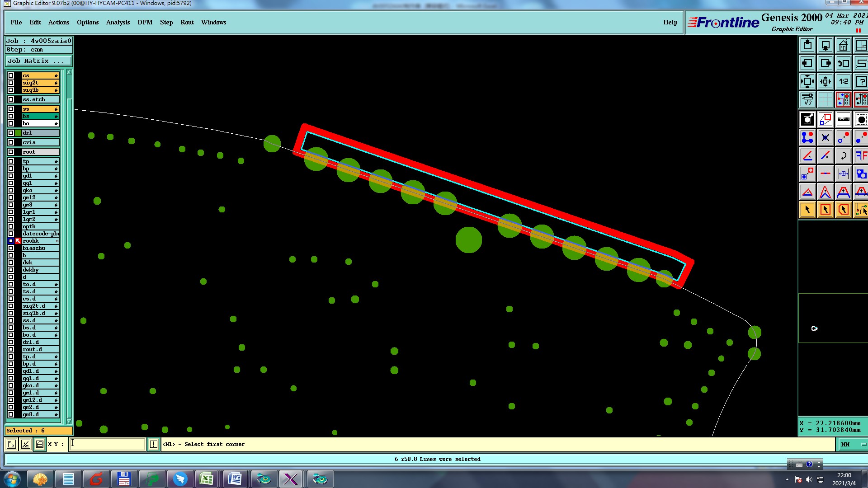Click the blue X delete feature icon
The image size is (868, 488).
click(x=825, y=137)
